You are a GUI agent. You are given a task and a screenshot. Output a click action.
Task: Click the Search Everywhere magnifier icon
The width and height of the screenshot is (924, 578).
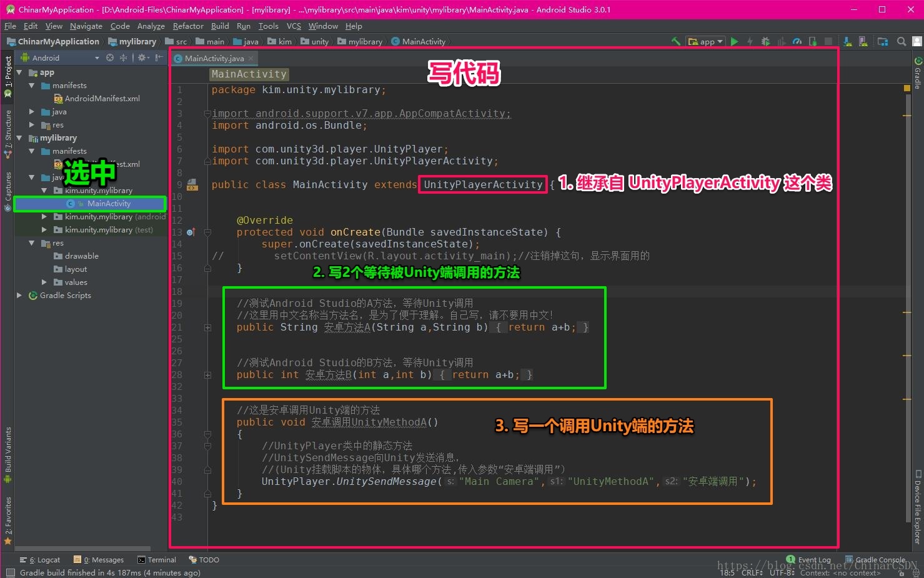coord(902,41)
